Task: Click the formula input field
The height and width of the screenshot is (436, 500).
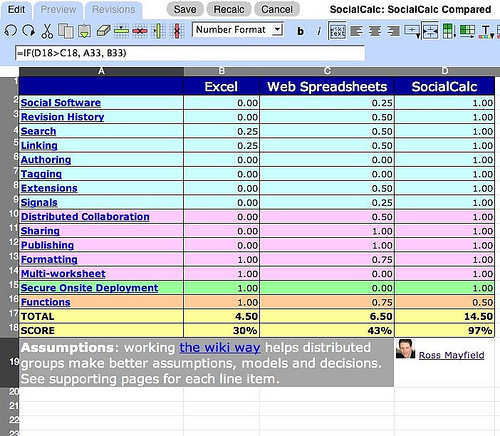Action: (x=190, y=53)
